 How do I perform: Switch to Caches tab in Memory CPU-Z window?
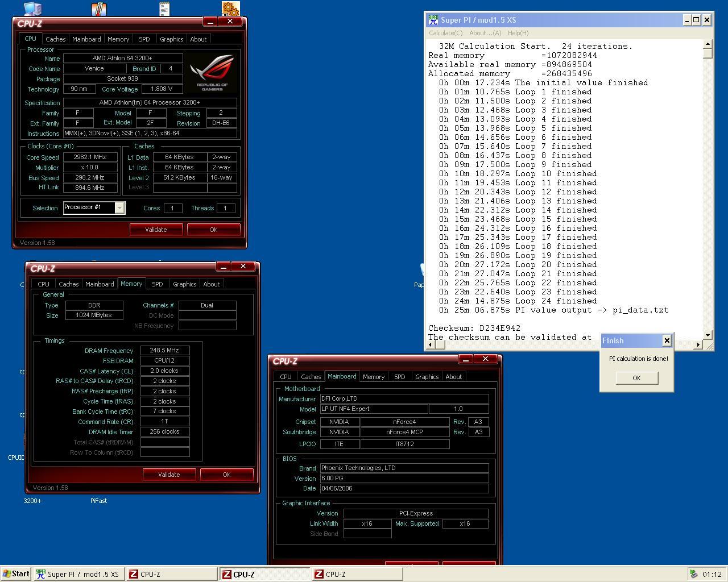tap(69, 284)
